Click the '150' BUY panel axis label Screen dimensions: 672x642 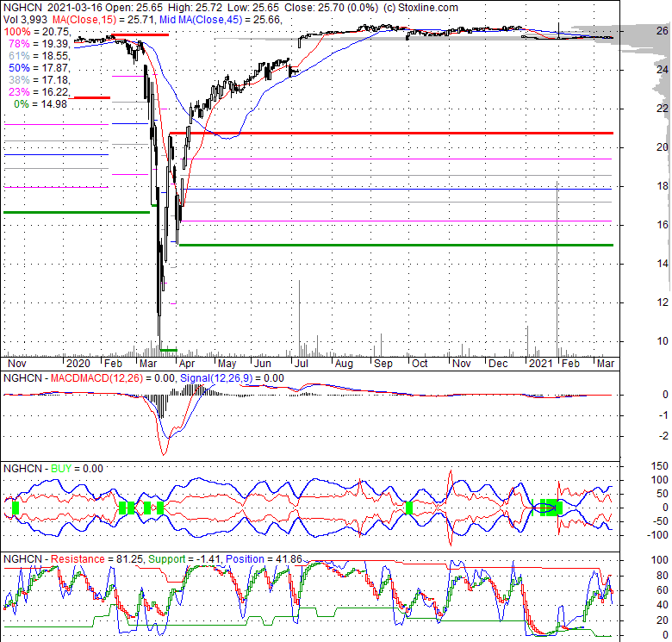(660, 466)
